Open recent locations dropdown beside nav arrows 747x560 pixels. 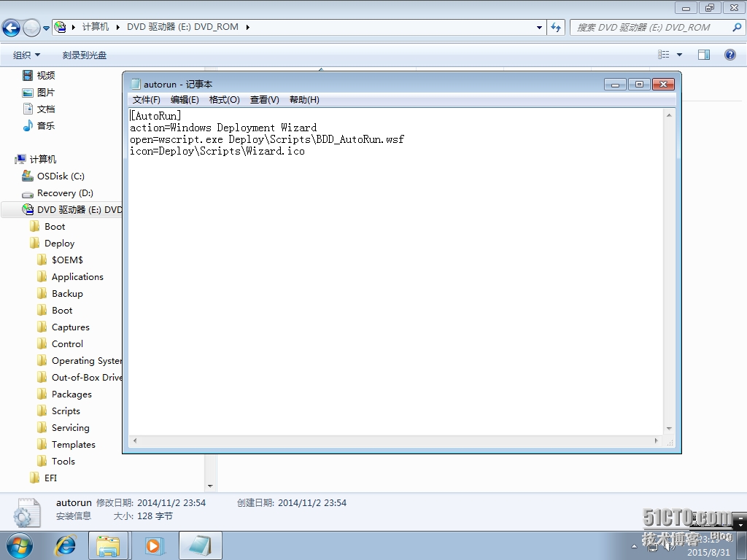pos(46,28)
